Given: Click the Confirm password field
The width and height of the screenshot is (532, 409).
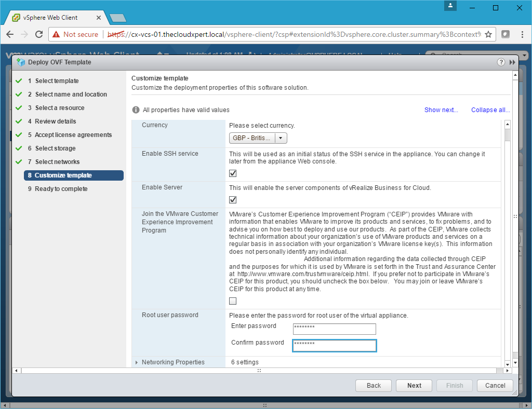Looking at the screenshot, I should 334,346.
